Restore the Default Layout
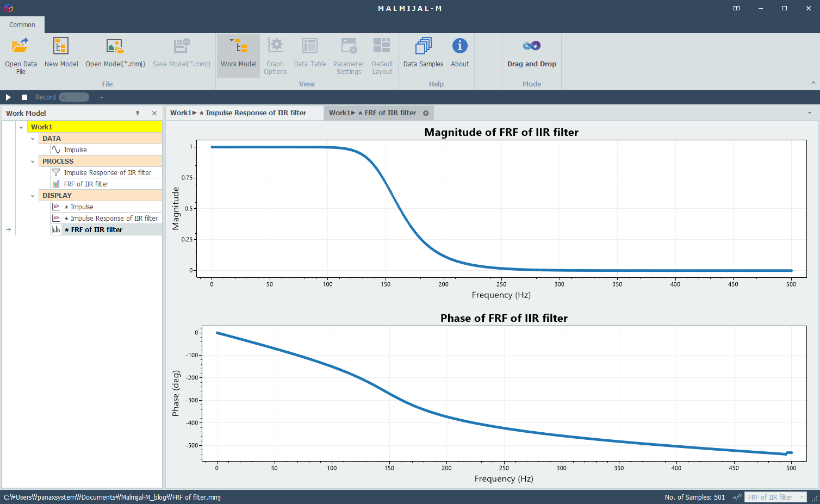The height and width of the screenshot is (504, 820). (382, 55)
